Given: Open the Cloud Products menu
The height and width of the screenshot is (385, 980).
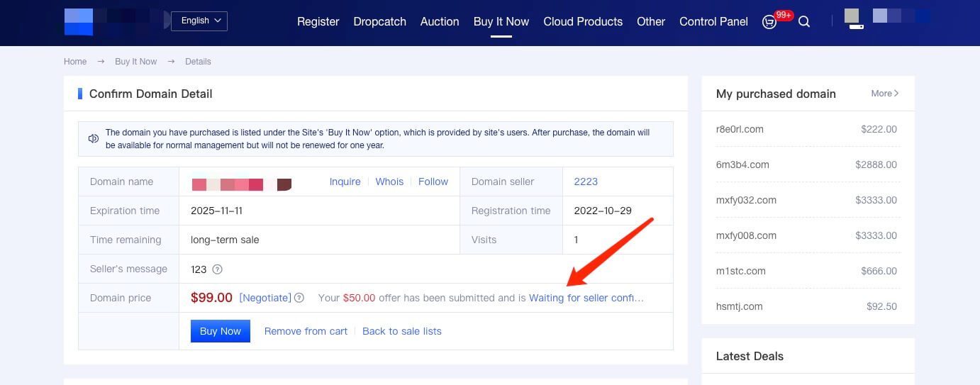Looking at the screenshot, I should point(583,22).
